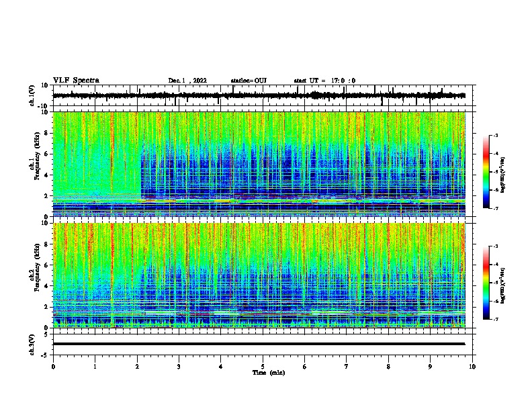Click time axis tick label "5"
Screen dimensions: 532x411
263,367
